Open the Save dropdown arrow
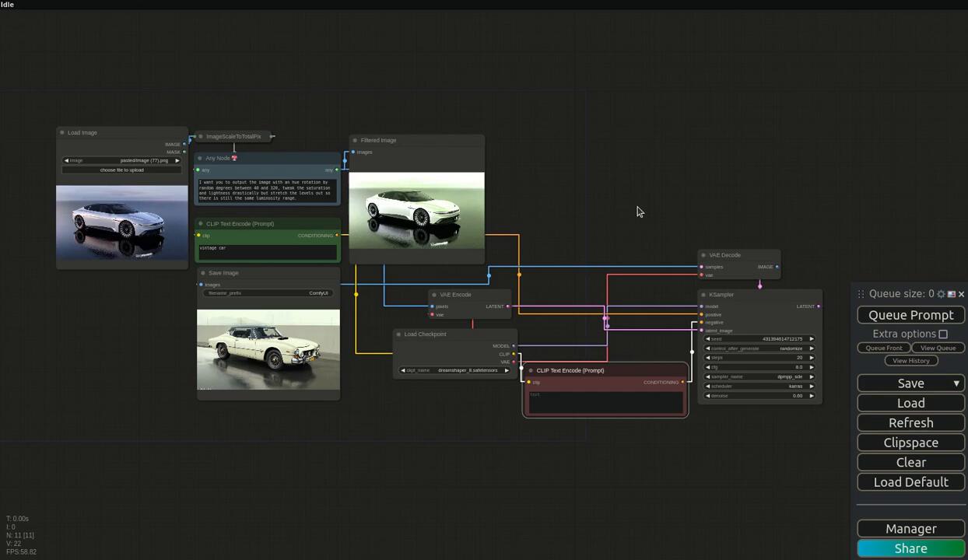This screenshot has height=560, width=968. point(956,383)
